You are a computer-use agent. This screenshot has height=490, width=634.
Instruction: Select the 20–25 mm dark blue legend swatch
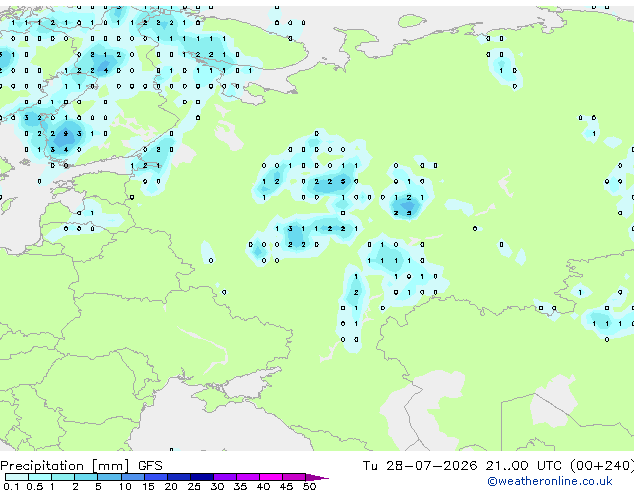[179, 477]
